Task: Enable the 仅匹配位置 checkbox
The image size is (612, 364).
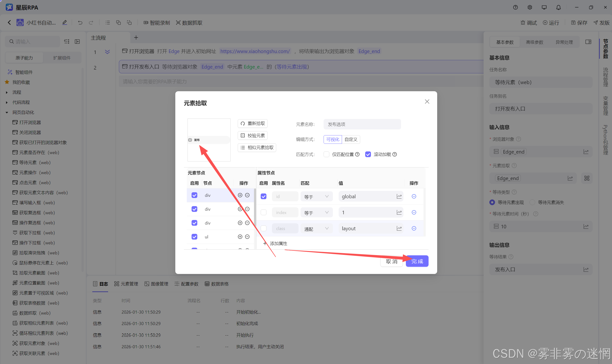Action: tap(326, 154)
